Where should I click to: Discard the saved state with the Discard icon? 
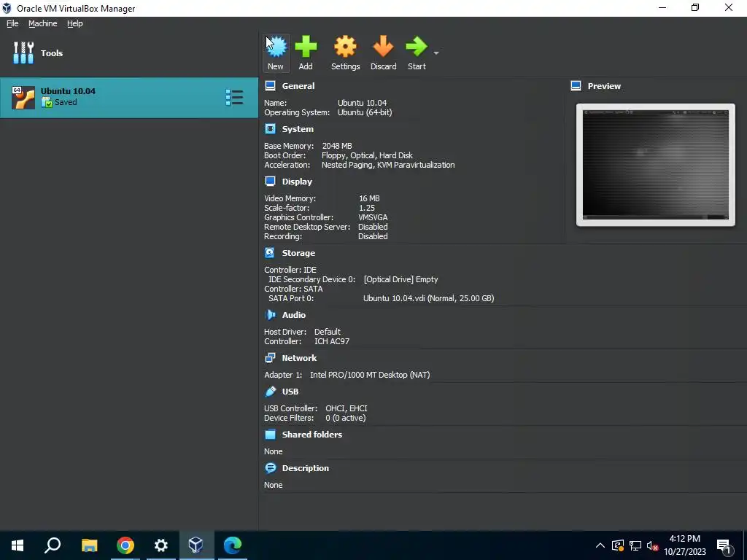point(383,47)
